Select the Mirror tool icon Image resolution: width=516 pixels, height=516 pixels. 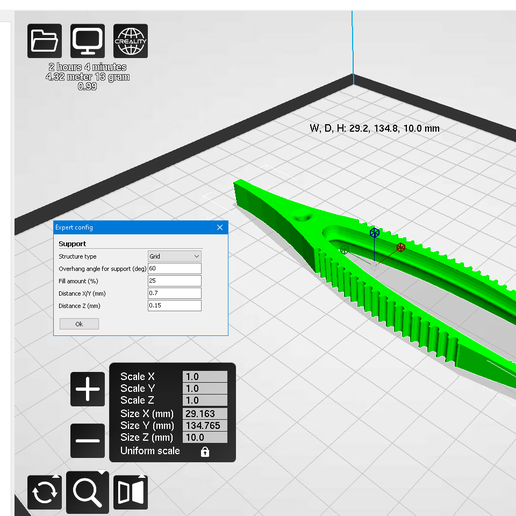coord(131,492)
